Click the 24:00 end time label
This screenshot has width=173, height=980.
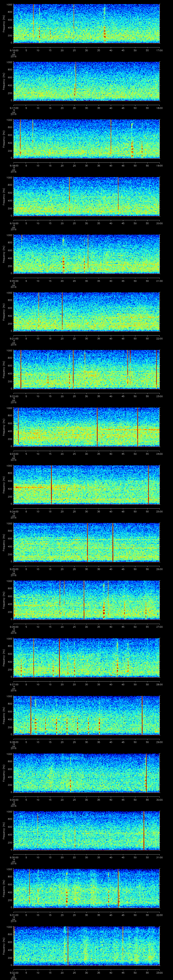[x=159, y=454]
